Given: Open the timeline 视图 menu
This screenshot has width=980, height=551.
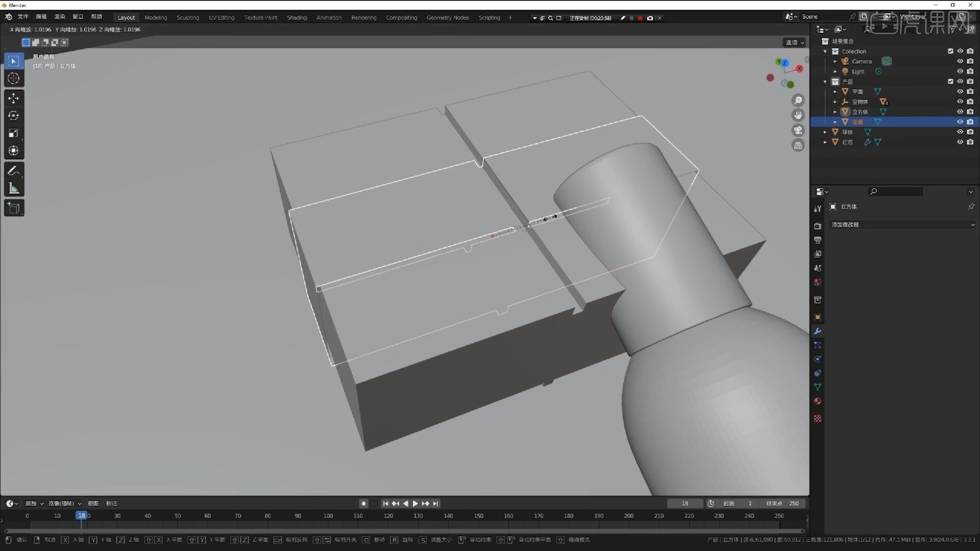Looking at the screenshot, I should [x=93, y=504].
